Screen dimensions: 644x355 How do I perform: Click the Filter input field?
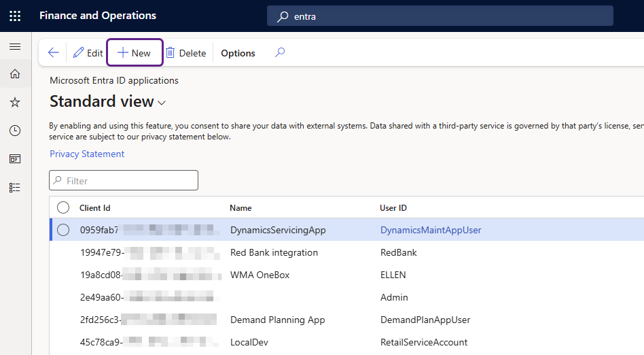[129, 181]
